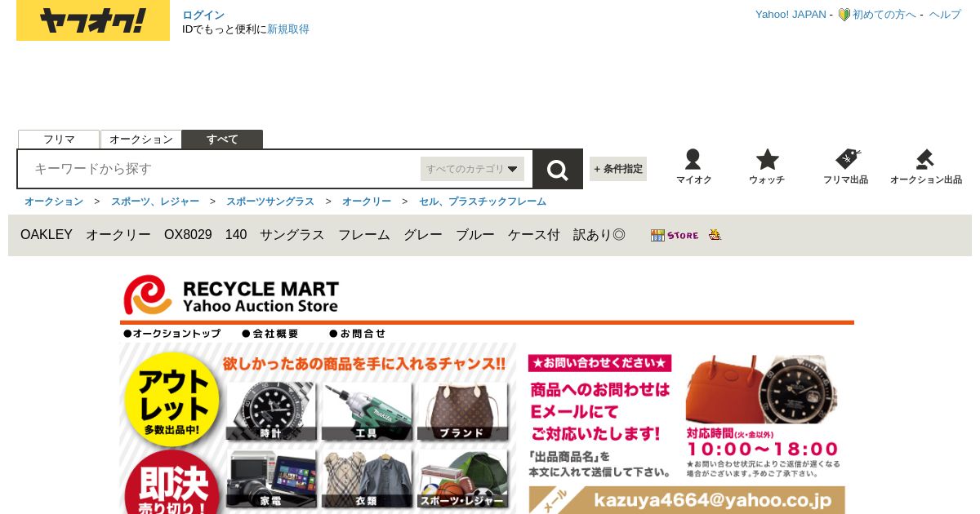Expand the + 条件指定 options
Screen dimensions: 980x514
(x=618, y=169)
